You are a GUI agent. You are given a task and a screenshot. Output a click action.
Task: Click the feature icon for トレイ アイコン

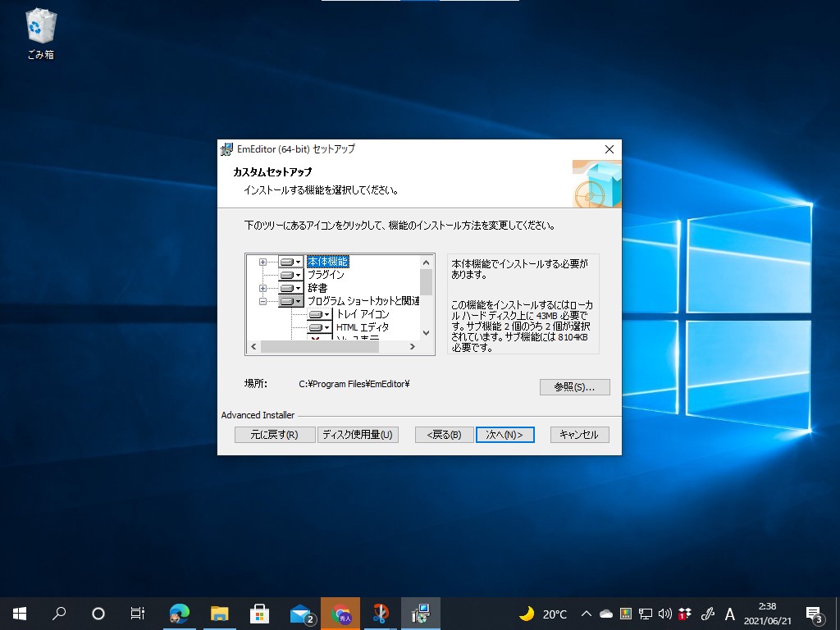point(316,315)
